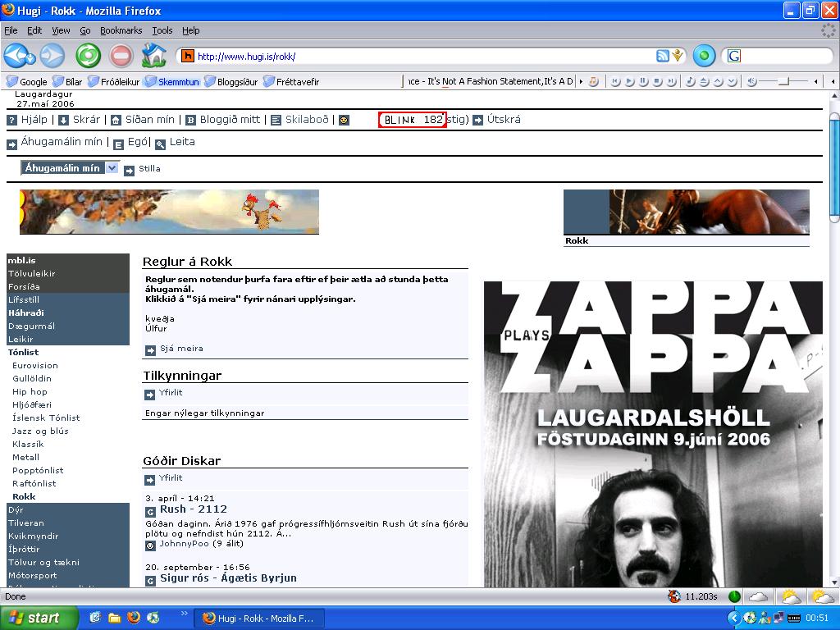840x630 pixels.
Task: Open the Skilaboð link
Action: coord(307,120)
